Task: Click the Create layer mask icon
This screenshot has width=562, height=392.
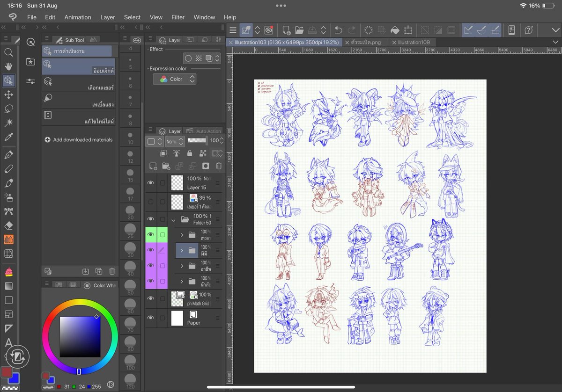Action: coord(205,166)
